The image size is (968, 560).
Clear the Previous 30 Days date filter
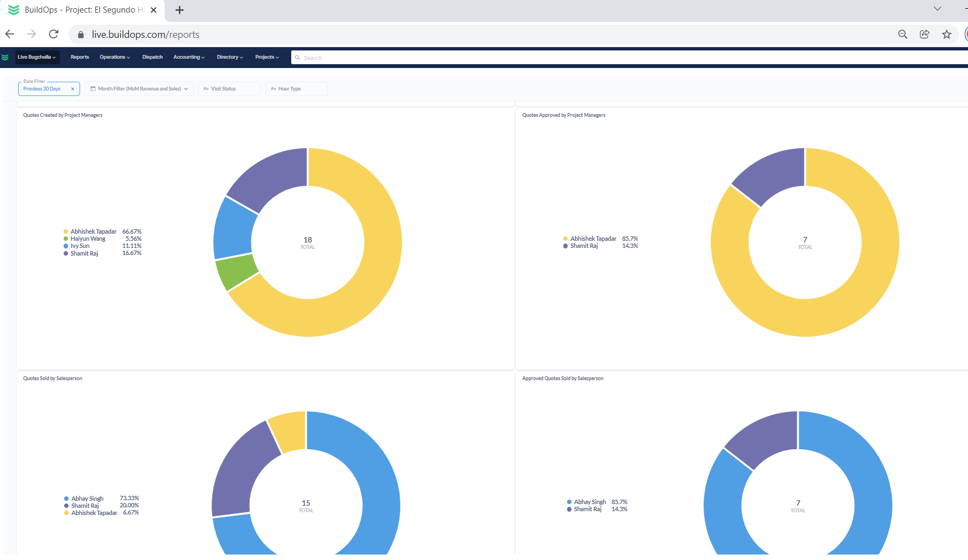[x=72, y=89]
